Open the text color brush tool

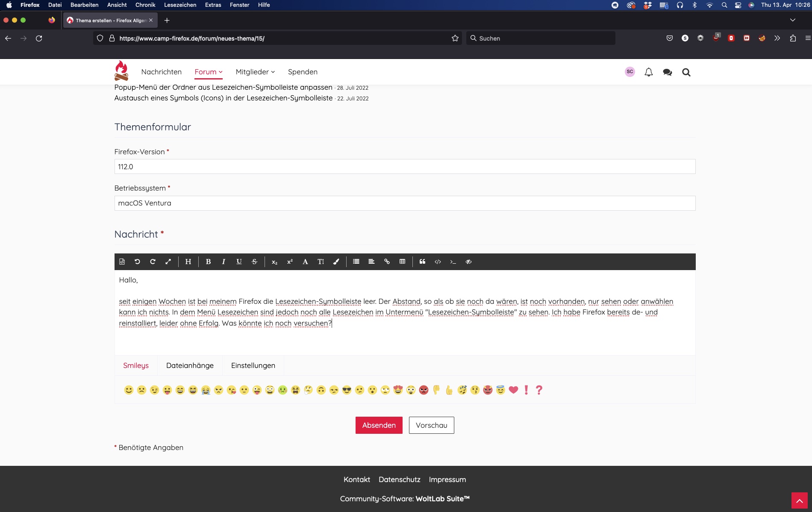[x=336, y=262]
